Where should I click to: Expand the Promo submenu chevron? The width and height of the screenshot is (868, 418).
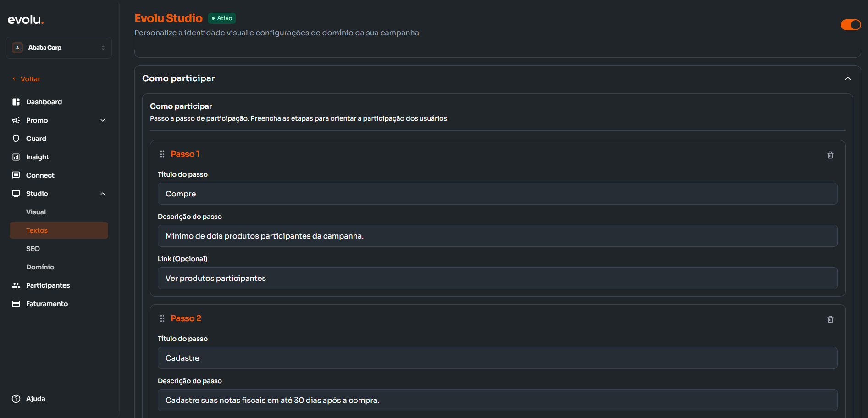pyautogui.click(x=103, y=120)
